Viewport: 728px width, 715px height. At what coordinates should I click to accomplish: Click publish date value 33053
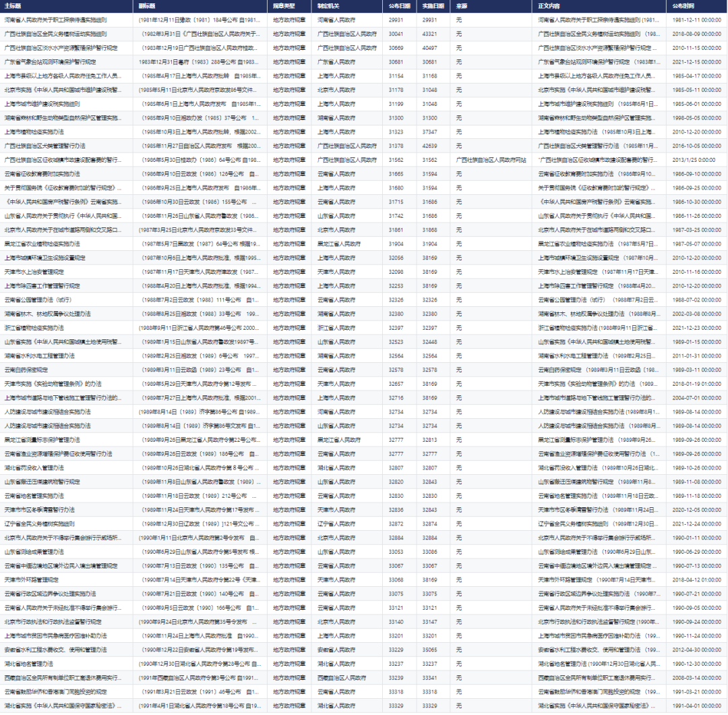396,552
